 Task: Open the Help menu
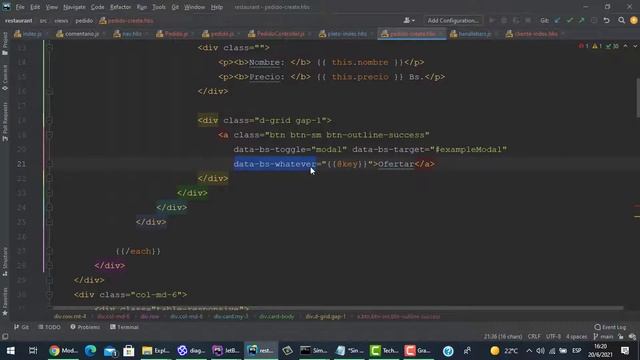coord(217,7)
